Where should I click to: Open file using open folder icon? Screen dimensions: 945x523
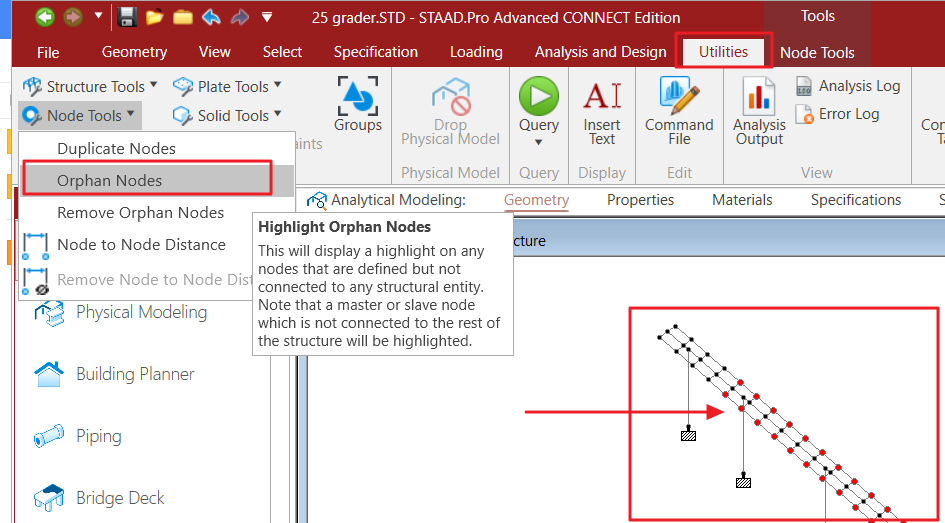click(154, 17)
